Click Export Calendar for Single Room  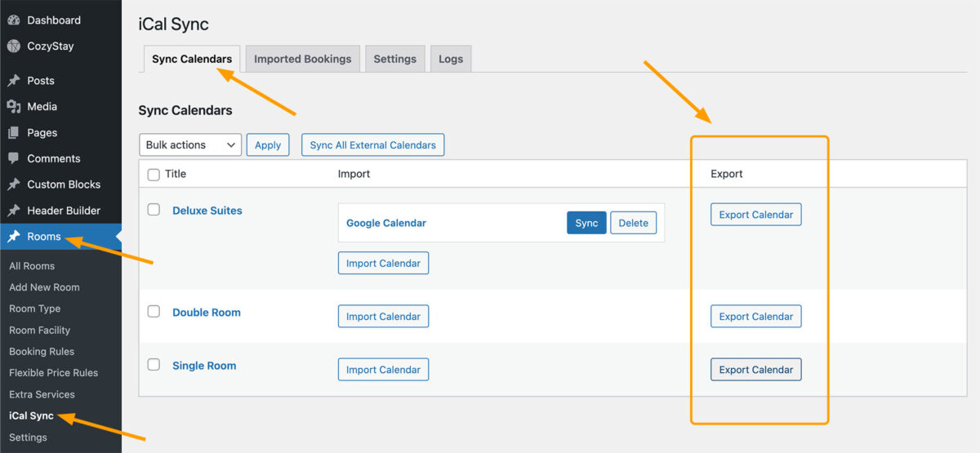[x=756, y=369]
